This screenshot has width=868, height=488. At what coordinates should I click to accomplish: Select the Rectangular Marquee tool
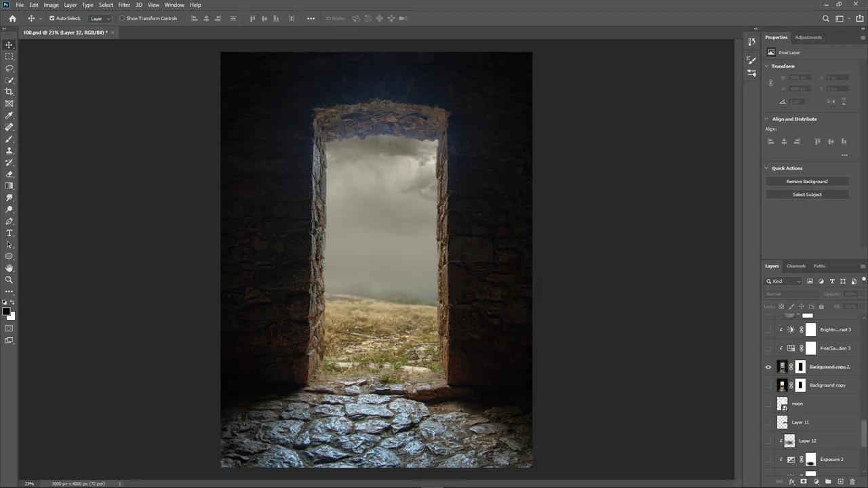click(9, 56)
